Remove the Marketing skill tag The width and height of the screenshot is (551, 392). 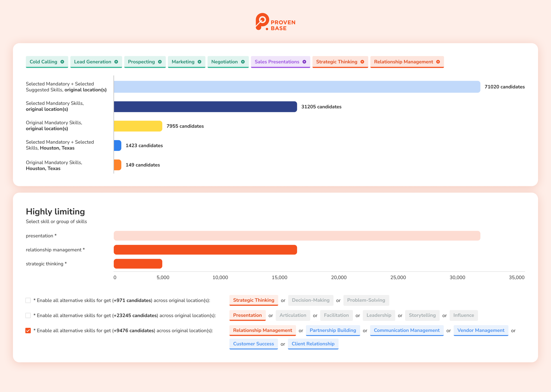coord(199,62)
